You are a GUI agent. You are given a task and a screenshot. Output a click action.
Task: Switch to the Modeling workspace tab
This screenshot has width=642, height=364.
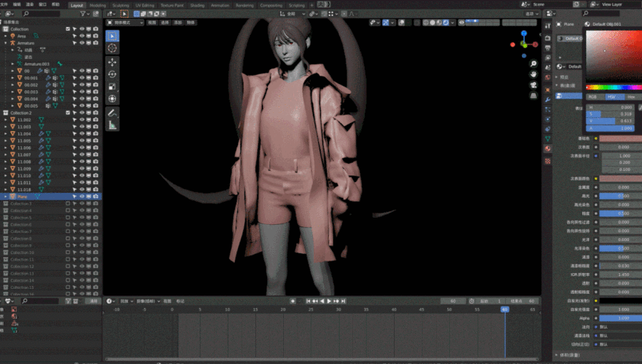(98, 5)
